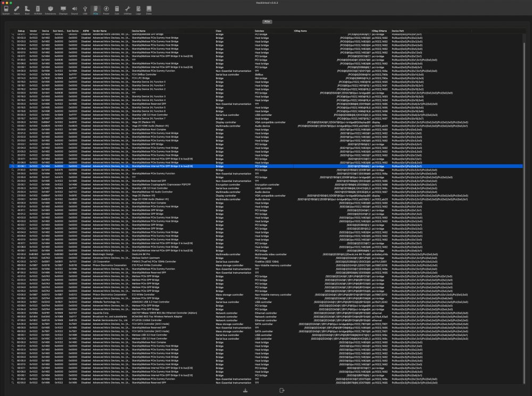The image size is (532, 396).
Task: Open the Disks section in the toolbar
Action: [x=148, y=10]
